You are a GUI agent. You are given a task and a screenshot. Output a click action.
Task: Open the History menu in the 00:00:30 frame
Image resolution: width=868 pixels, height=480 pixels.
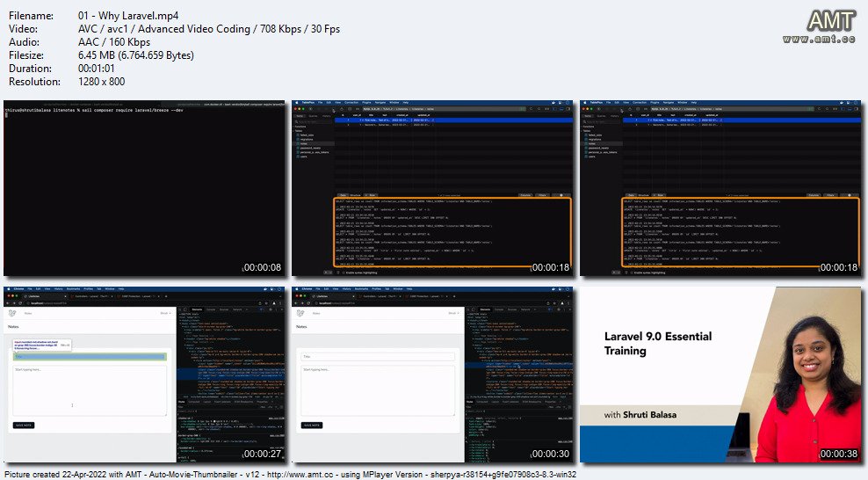[346, 289]
